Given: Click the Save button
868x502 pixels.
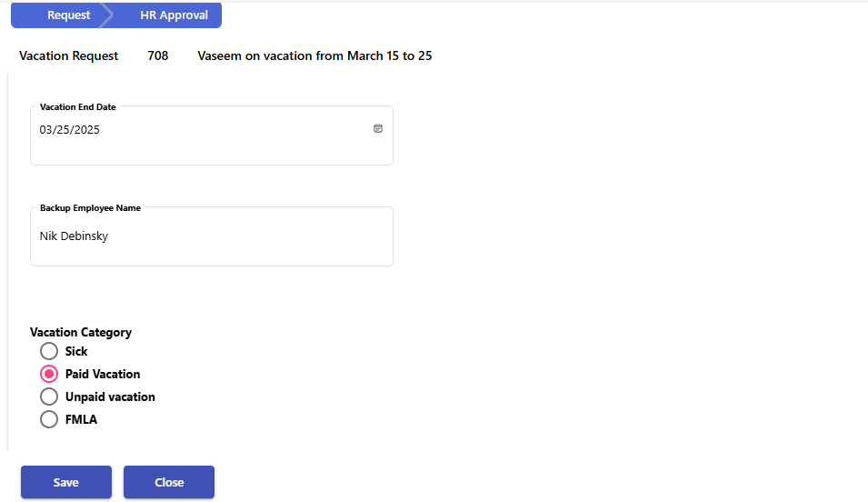Looking at the screenshot, I should (66, 482).
